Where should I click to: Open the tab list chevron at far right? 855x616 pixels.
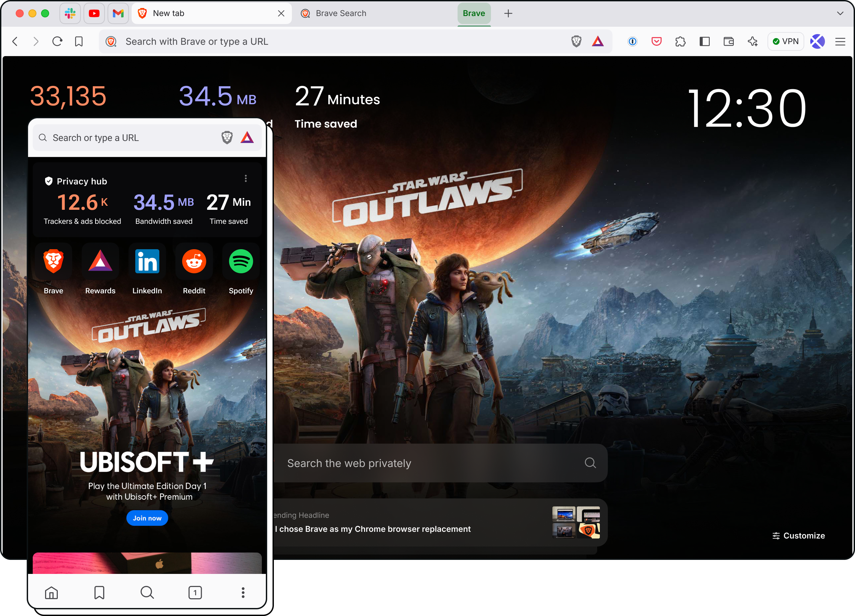pyautogui.click(x=840, y=13)
